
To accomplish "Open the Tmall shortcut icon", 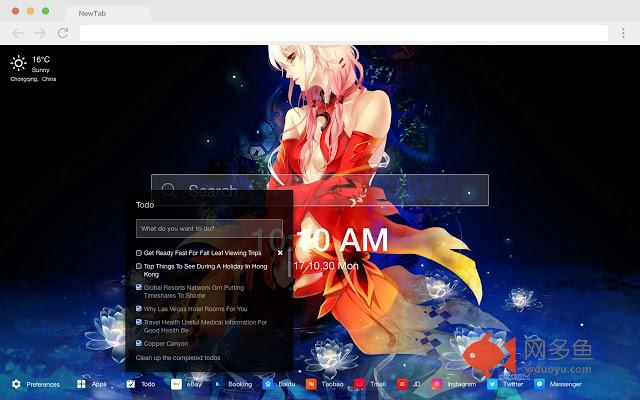I will (359, 384).
